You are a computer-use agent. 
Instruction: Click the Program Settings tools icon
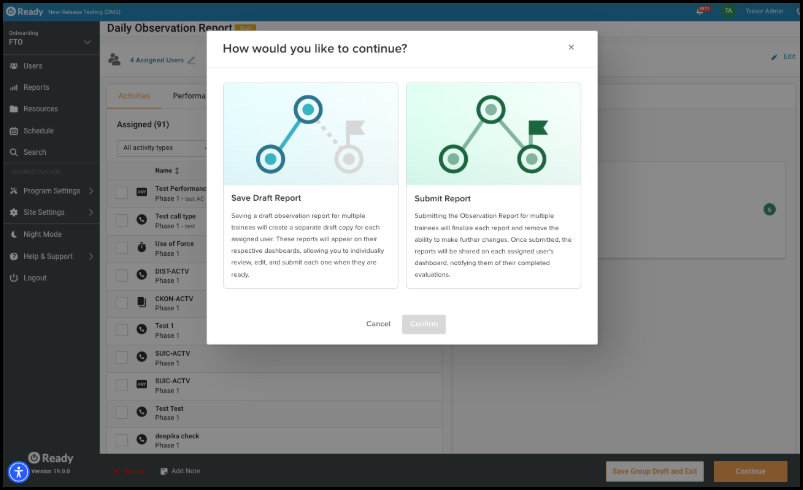[14, 191]
